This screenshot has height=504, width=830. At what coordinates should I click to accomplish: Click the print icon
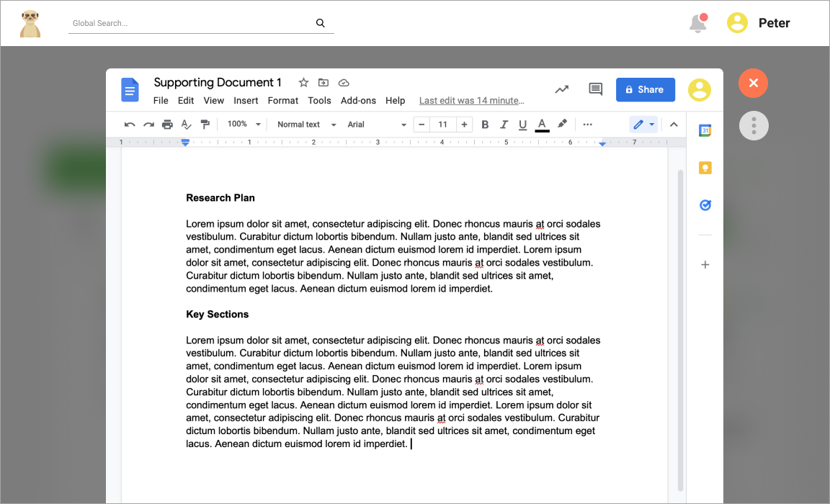(x=167, y=125)
